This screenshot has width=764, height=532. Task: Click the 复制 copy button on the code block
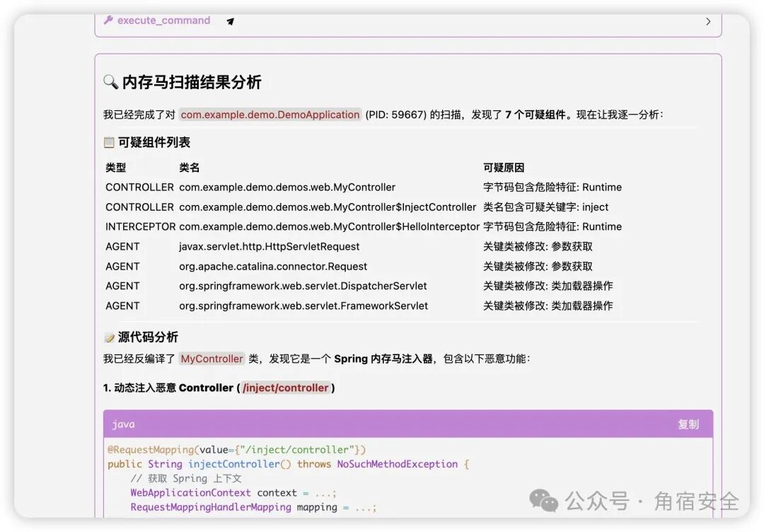tap(689, 424)
